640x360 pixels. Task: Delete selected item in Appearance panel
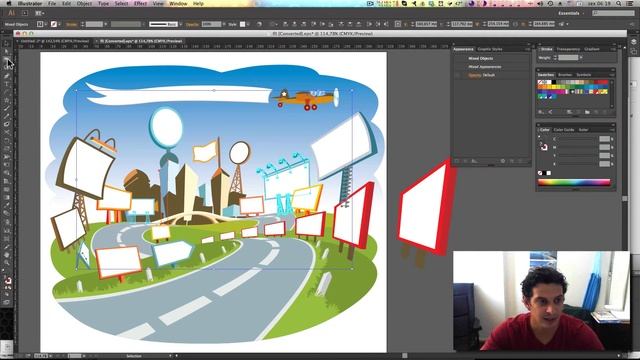coord(521,161)
